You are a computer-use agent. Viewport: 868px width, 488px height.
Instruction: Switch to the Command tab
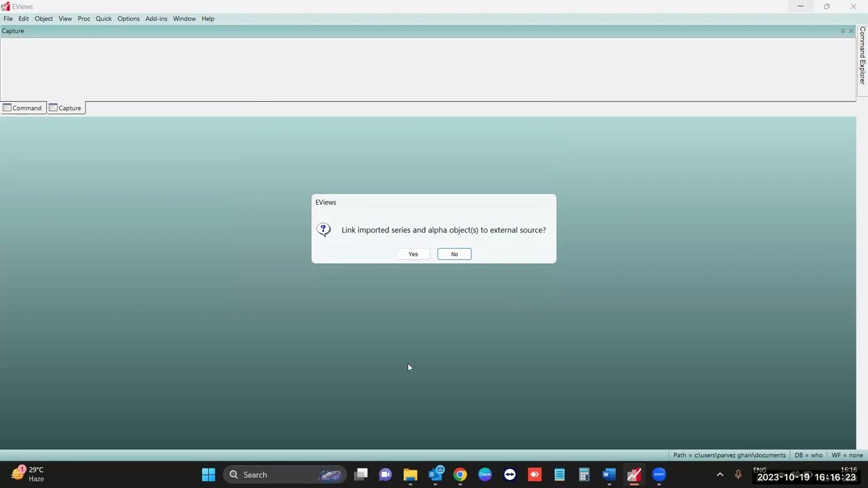[22, 108]
